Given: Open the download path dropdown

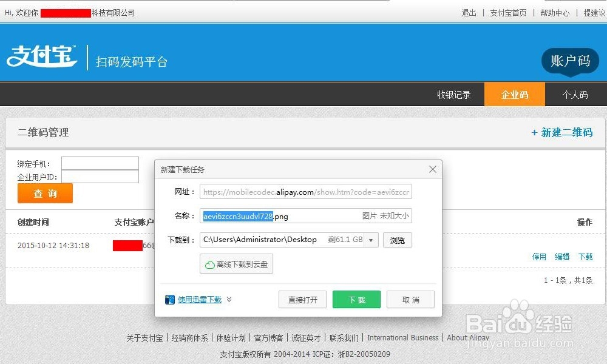Looking at the screenshot, I should click(x=371, y=240).
